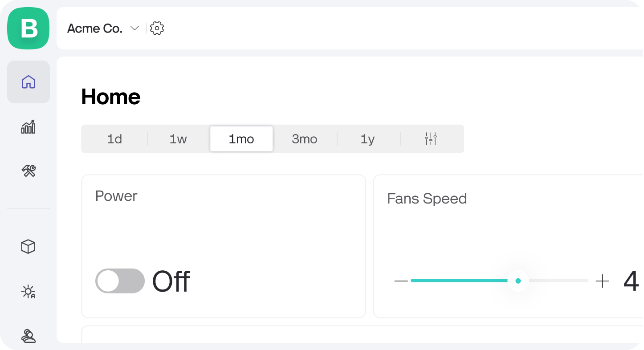Select the active 1mo tab
Viewport: 644px width, 350px height.
point(241,139)
